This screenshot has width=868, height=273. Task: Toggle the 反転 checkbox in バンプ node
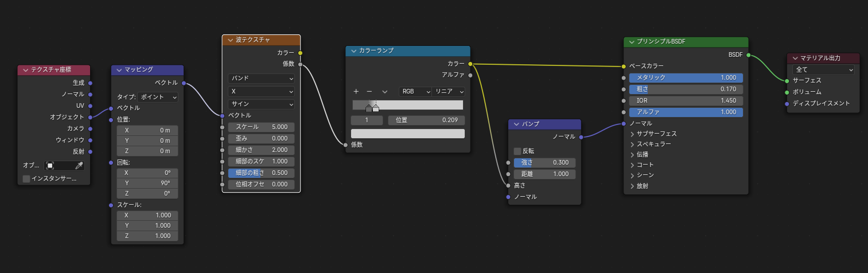517,151
